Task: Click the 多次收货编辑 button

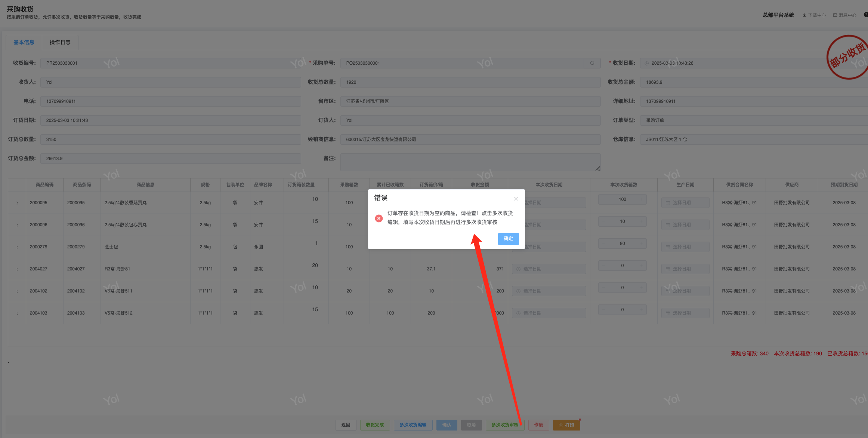Action: click(413, 425)
